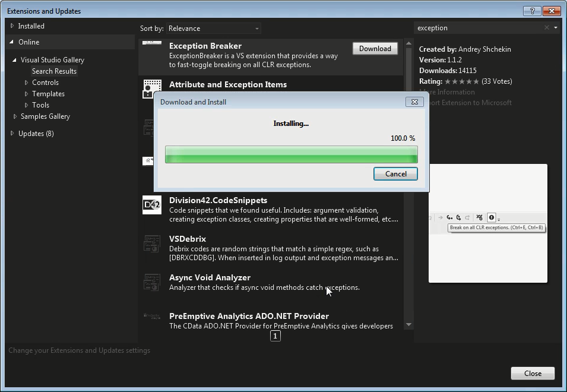Click the results list scroll down arrow
567x392 pixels.
pos(408,325)
